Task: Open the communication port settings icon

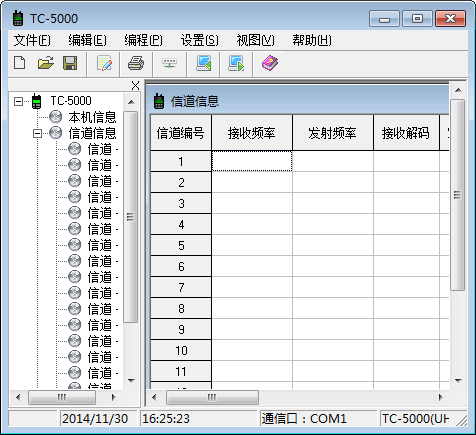Action: [169, 63]
